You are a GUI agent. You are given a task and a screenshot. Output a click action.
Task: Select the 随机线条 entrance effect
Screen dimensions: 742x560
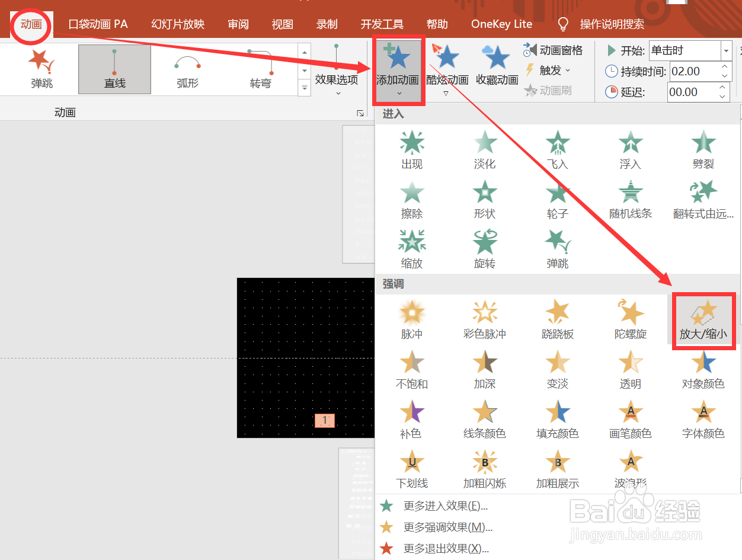point(631,200)
